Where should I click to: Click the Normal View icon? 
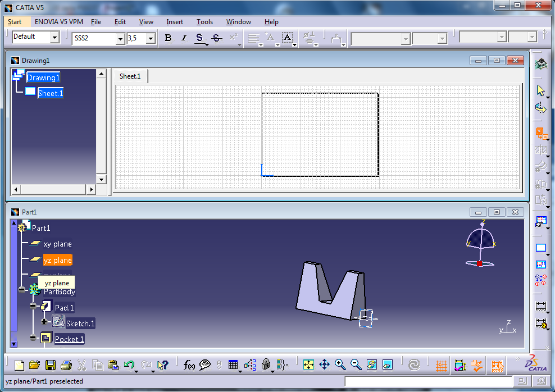click(372, 364)
